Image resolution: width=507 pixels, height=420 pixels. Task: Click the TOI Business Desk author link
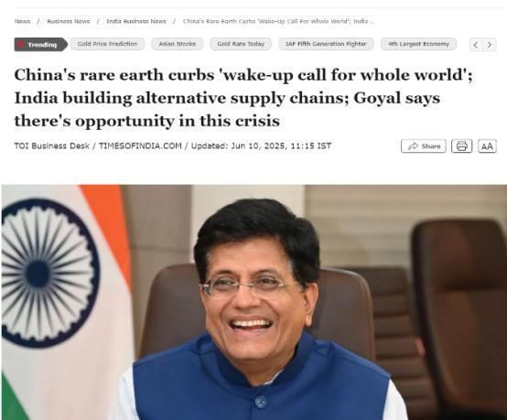click(52, 145)
